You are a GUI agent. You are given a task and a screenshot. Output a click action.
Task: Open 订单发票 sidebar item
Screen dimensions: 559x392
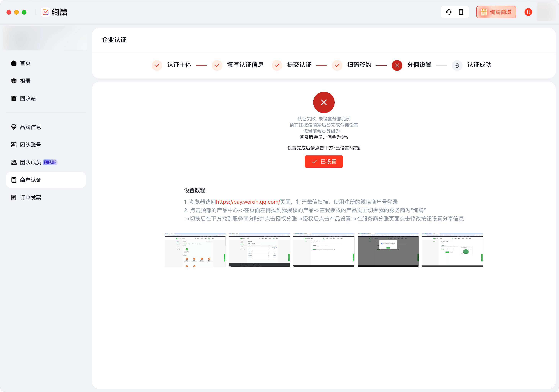[x=30, y=198]
